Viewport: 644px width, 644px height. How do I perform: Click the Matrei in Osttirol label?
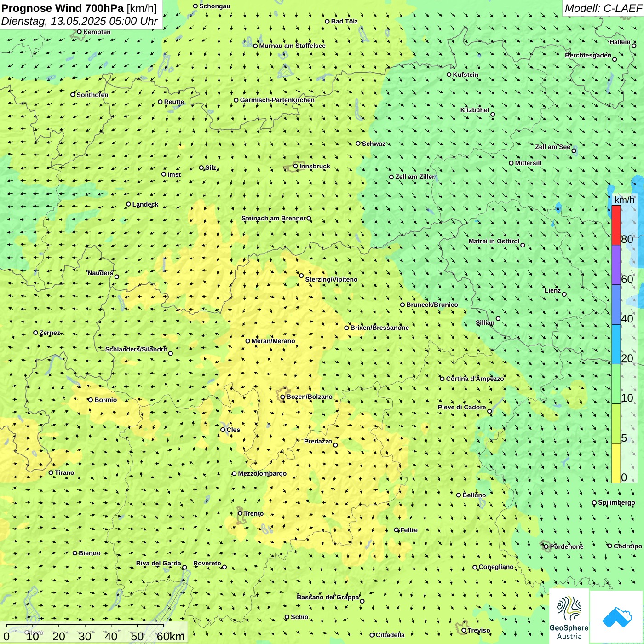pyautogui.click(x=494, y=241)
